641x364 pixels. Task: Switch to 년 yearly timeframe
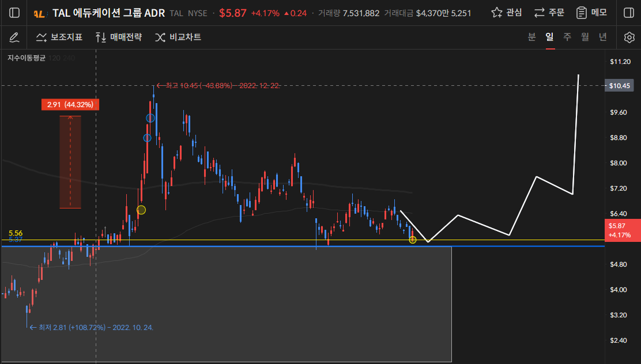tap(603, 37)
